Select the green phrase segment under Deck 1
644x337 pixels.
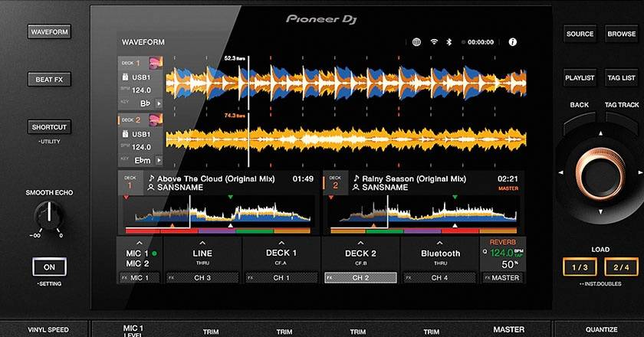(255, 231)
